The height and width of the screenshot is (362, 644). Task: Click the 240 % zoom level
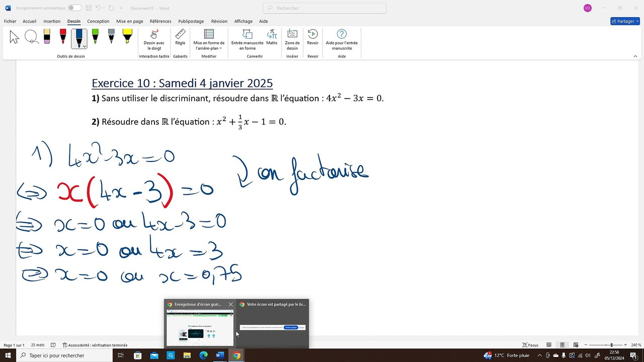click(x=636, y=345)
